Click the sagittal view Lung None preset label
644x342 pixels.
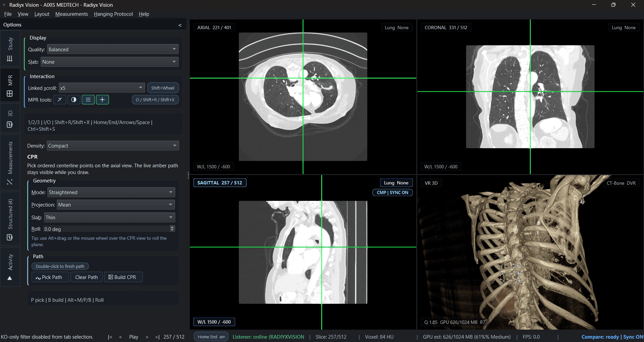(396, 183)
